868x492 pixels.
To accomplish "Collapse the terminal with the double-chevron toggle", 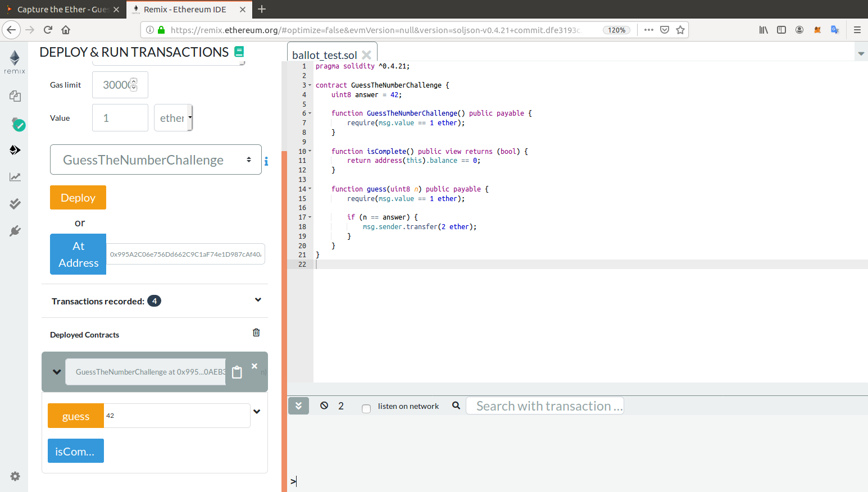I will click(298, 406).
